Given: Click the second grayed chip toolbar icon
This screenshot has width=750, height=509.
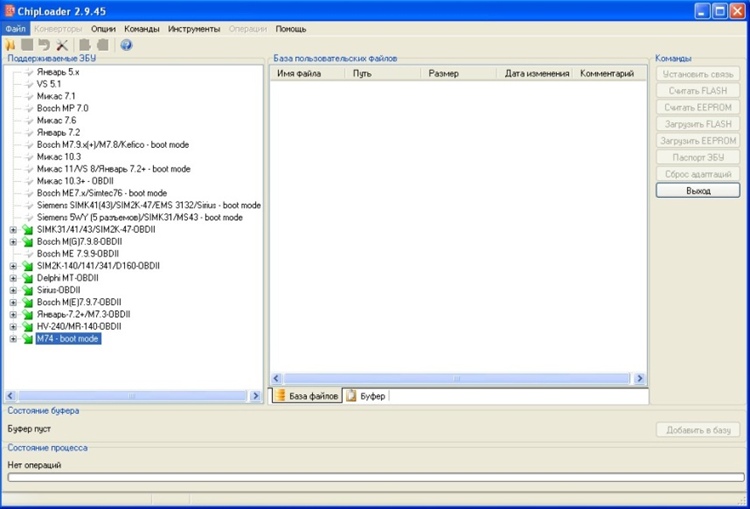Looking at the screenshot, I should pyautogui.click(x=102, y=45).
